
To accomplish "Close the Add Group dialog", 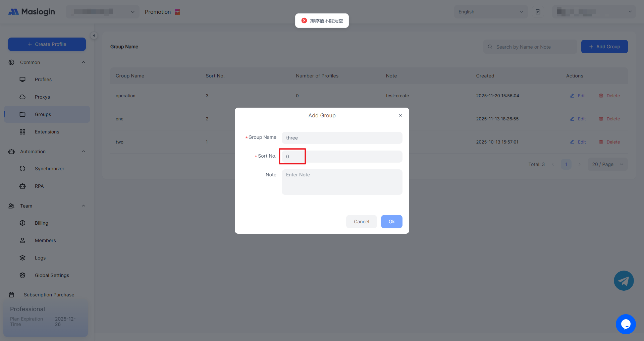I will tap(400, 115).
